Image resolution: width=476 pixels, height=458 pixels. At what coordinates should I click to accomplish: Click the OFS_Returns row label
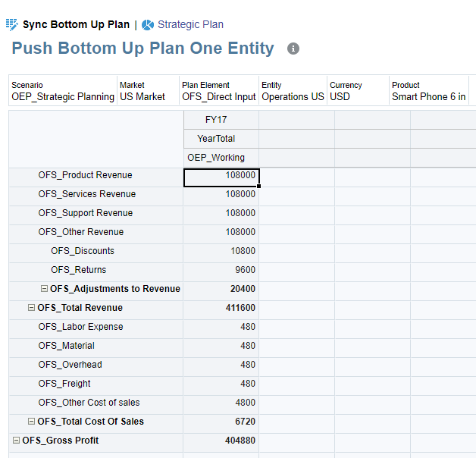pyautogui.click(x=79, y=270)
